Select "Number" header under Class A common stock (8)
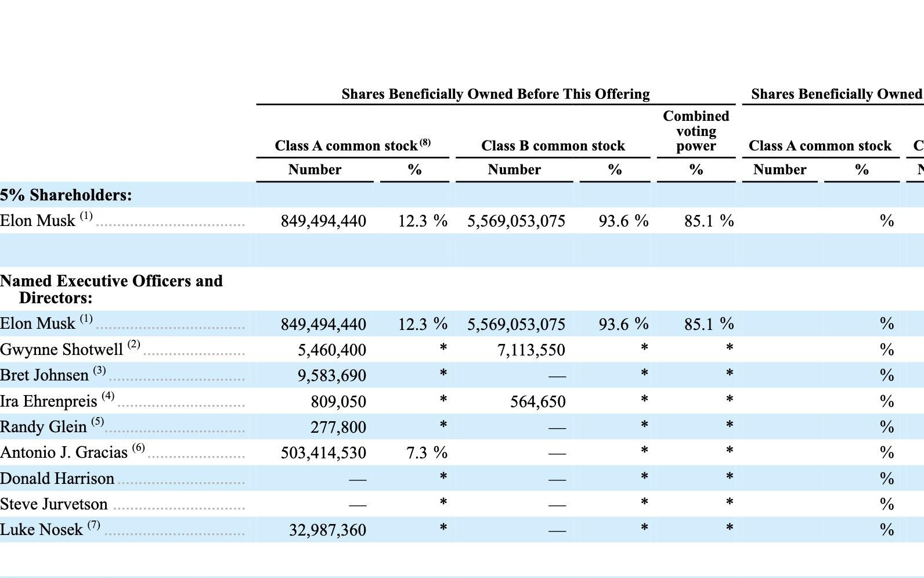Viewport: 924px width, 578px height. coord(315,170)
